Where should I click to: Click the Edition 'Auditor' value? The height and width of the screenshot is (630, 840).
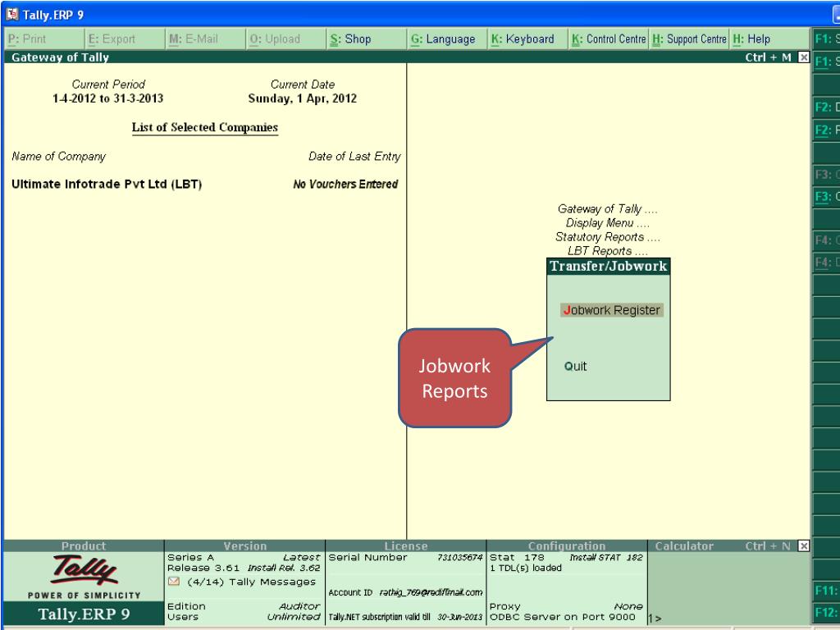point(299,606)
